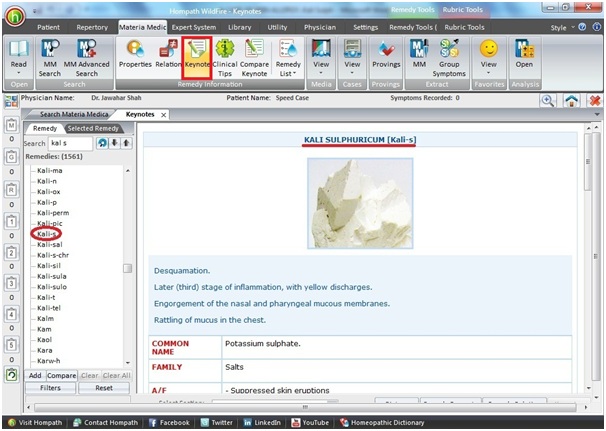Open Cases View dropdown
The width and height of the screenshot is (606, 431).
point(352,58)
